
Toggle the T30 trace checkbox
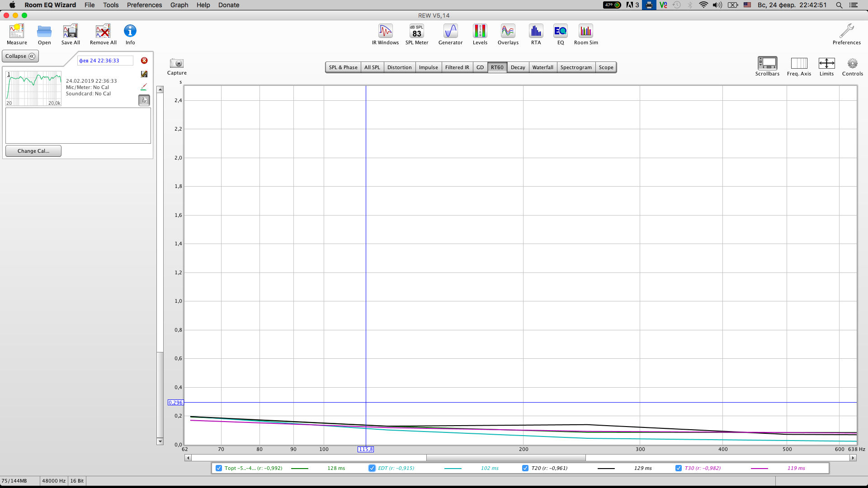679,468
